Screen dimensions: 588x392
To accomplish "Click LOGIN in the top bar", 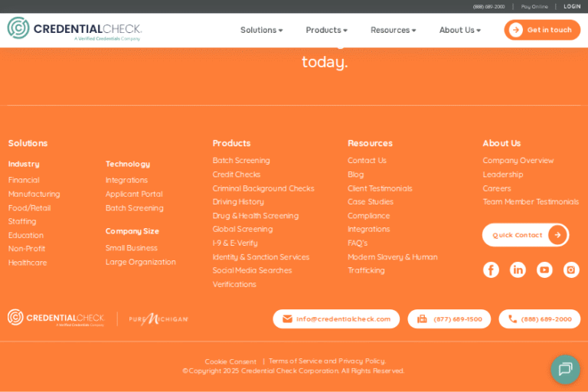I will coord(572,6).
